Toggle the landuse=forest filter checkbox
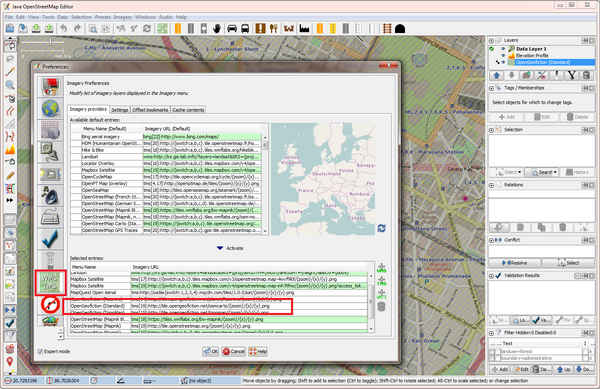Viewport: 600px width, 389px height. point(492,352)
